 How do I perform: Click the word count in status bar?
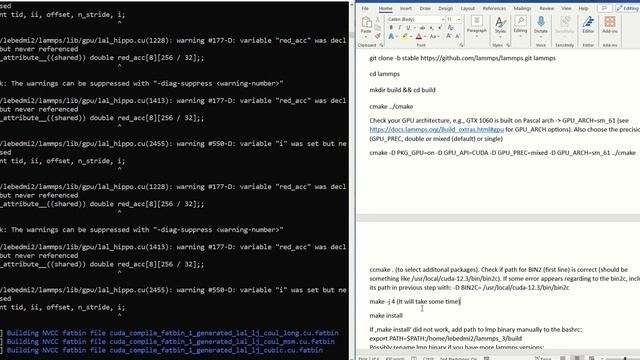point(395,358)
